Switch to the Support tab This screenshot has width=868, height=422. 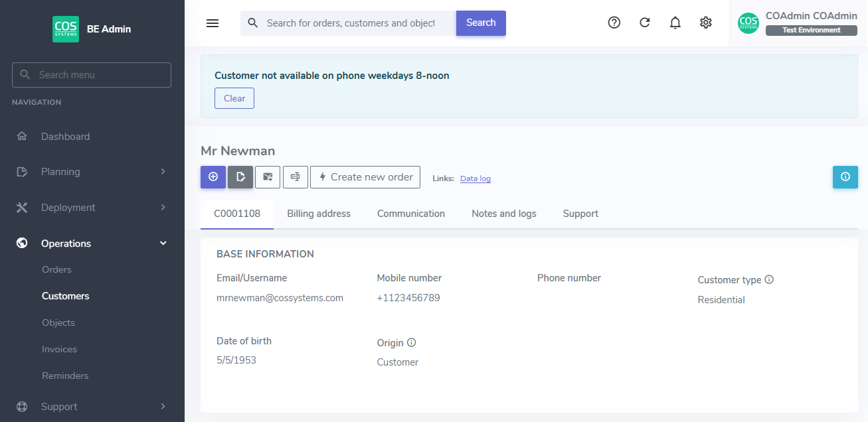tap(580, 214)
